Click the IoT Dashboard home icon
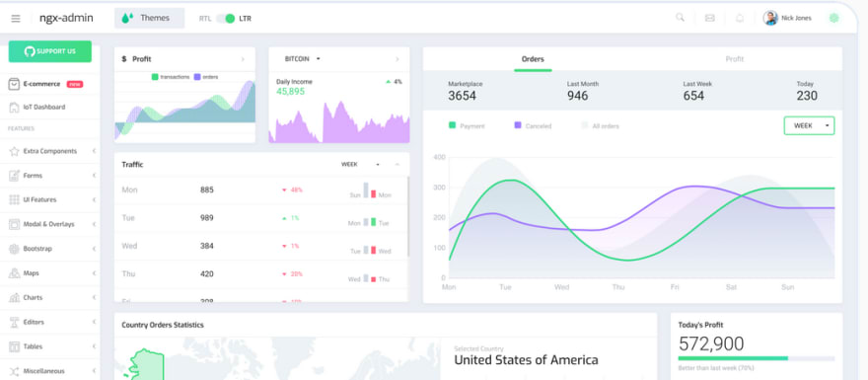 [14, 107]
